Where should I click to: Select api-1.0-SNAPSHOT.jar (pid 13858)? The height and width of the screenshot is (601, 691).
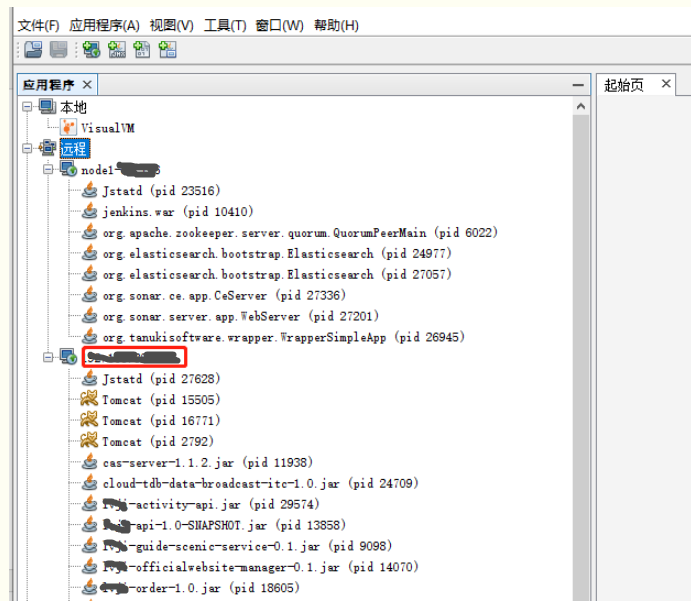[x=224, y=526]
